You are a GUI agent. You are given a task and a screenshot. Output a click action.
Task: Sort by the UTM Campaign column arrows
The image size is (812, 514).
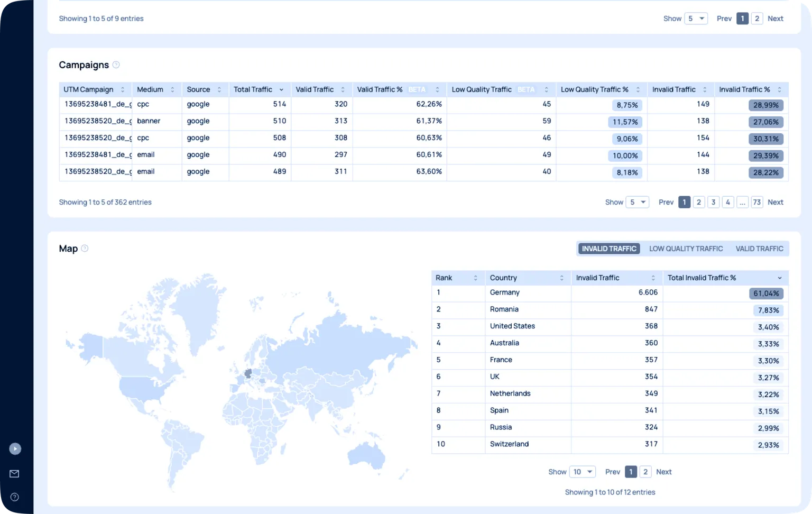point(123,90)
